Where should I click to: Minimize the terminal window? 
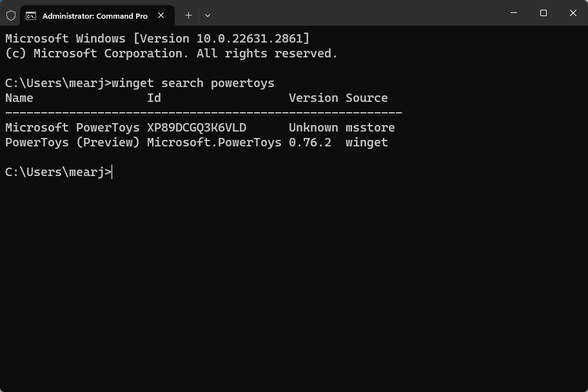(x=514, y=13)
